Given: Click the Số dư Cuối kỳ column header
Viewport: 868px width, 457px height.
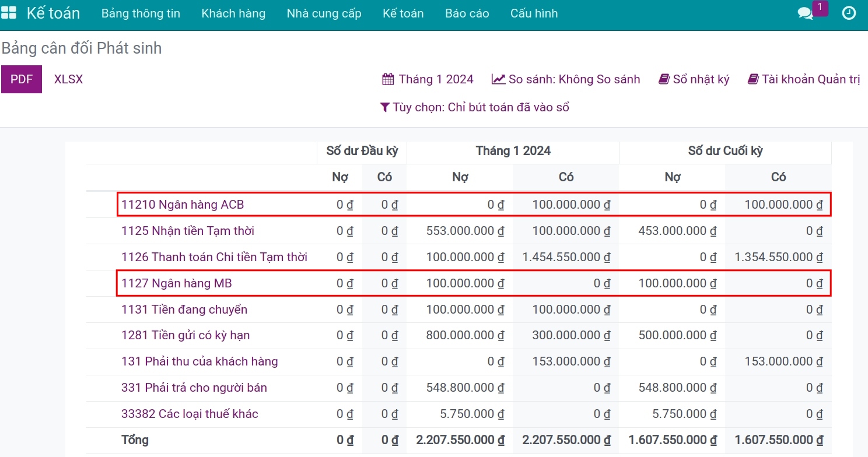Looking at the screenshot, I should [725, 151].
